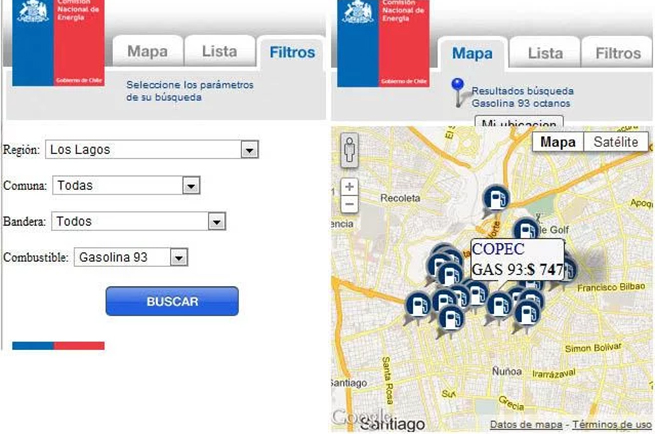
Task: Click 'Seleccione los parámetros de su búsqueda' text
Action: (190, 91)
